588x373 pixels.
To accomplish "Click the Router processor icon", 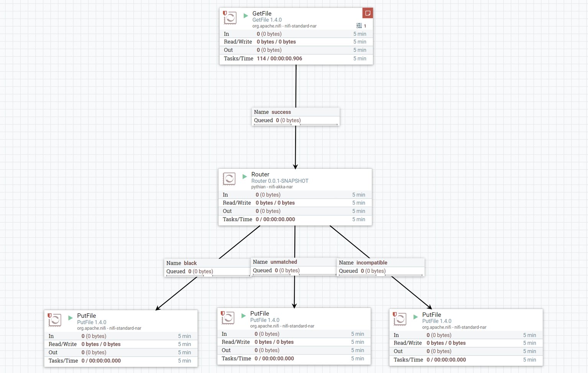I will pos(229,179).
